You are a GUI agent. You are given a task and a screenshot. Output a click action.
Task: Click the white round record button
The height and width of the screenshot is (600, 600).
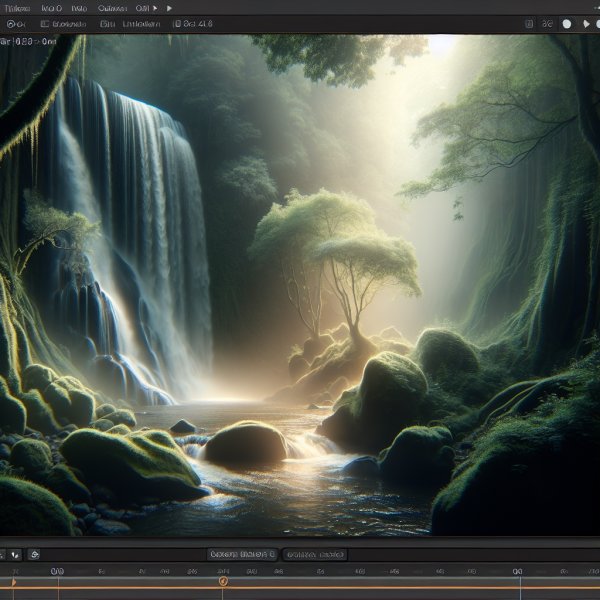pyautogui.click(x=567, y=24)
